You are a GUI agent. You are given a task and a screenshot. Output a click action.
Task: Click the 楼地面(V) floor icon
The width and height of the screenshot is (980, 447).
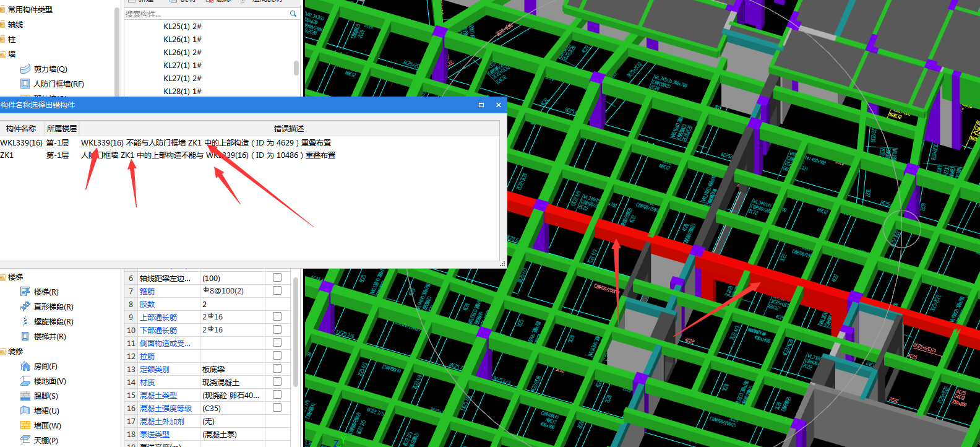(x=25, y=381)
